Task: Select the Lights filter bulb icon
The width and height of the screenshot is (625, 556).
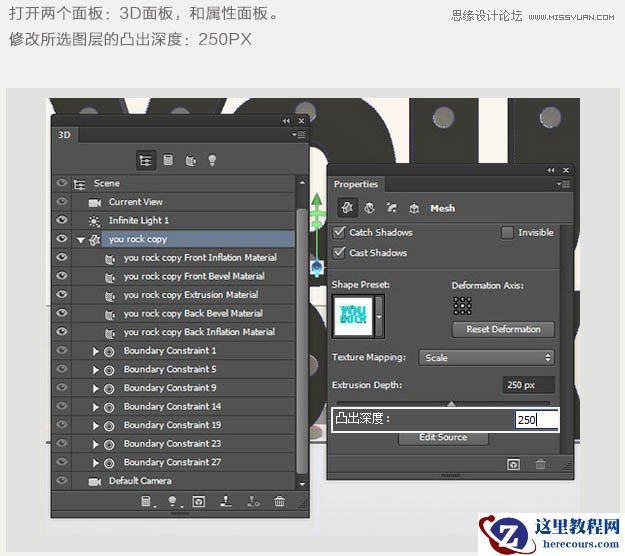Action: click(x=212, y=160)
